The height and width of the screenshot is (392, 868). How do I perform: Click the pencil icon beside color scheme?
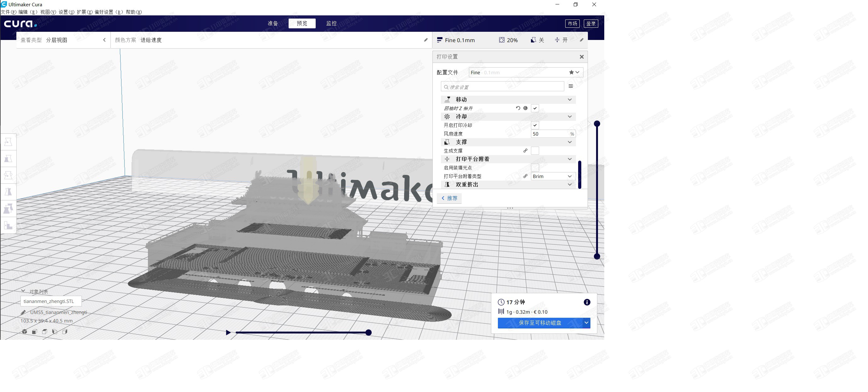426,40
